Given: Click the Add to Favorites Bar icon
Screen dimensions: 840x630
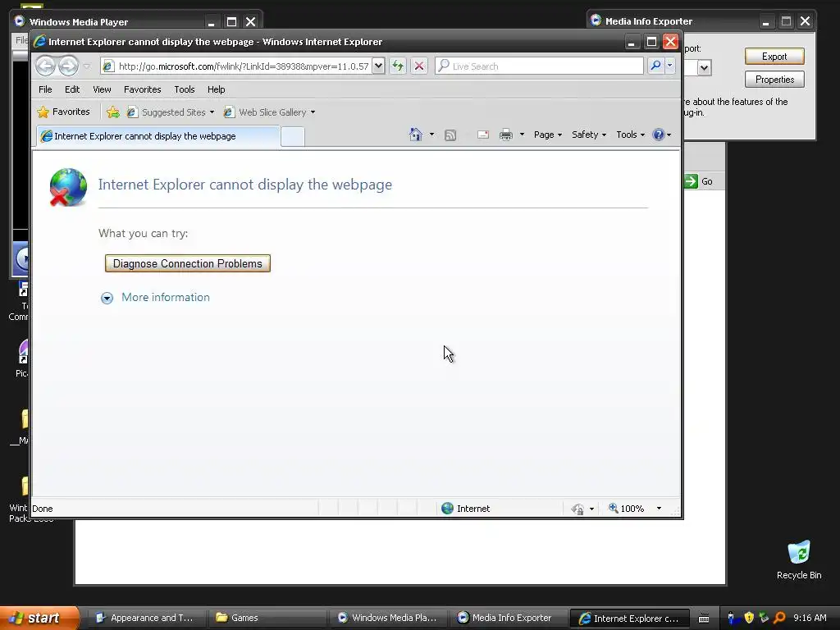Looking at the screenshot, I should coord(112,112).
